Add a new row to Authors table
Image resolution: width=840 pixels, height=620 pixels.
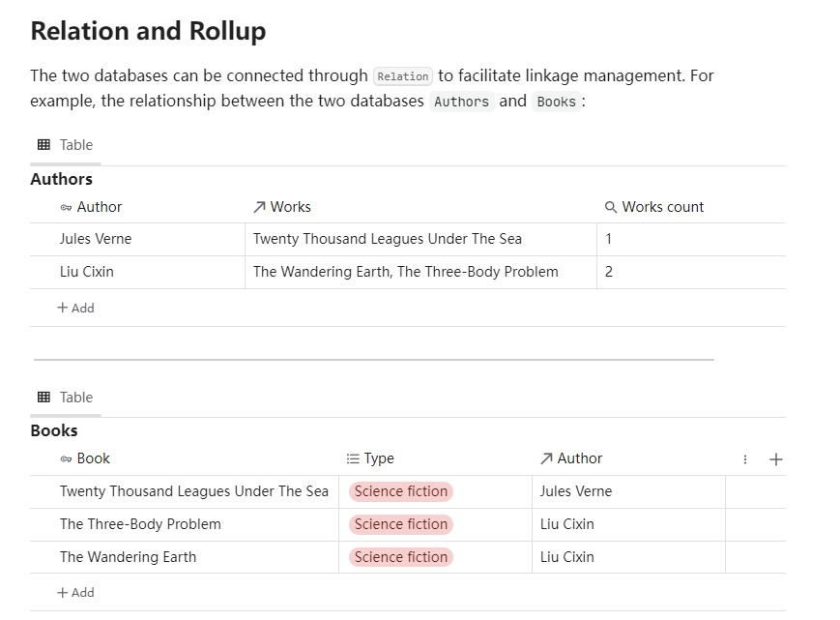75,308
